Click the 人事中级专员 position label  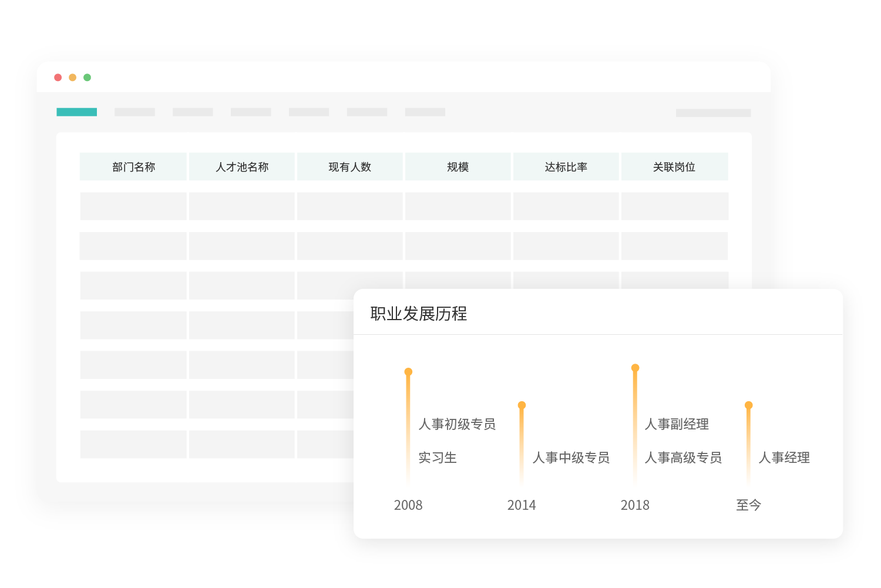click(571, 458)
